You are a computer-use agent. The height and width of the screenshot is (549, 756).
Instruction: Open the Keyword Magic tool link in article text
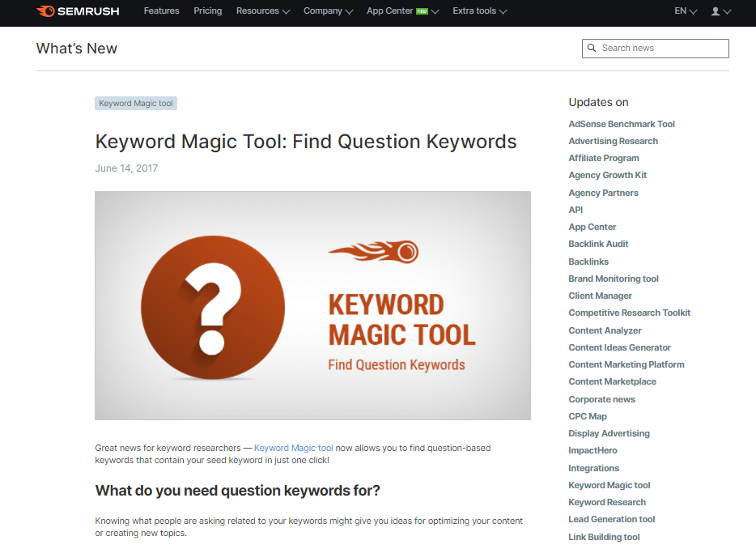(294, 448)
